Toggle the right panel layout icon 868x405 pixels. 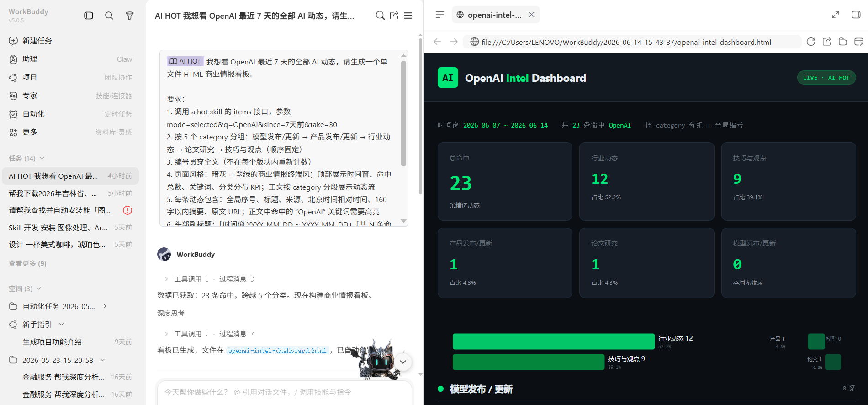tap(856, 15)
